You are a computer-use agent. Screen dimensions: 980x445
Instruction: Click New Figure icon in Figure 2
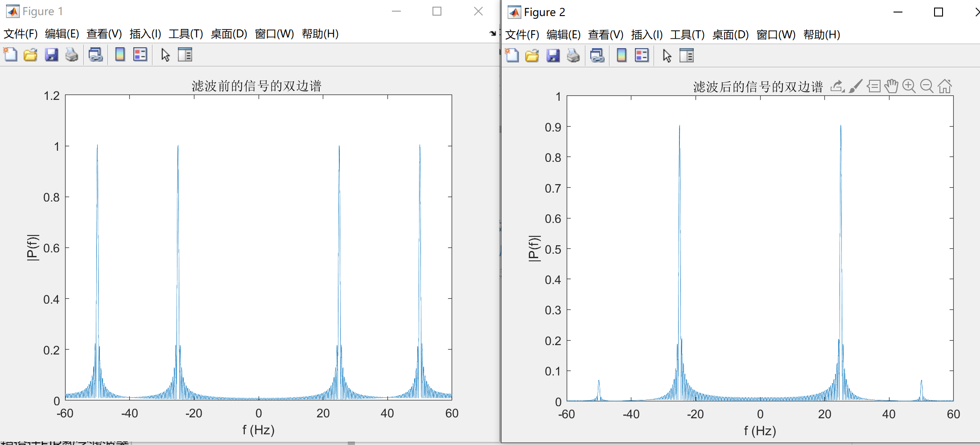tap(512, 55)
